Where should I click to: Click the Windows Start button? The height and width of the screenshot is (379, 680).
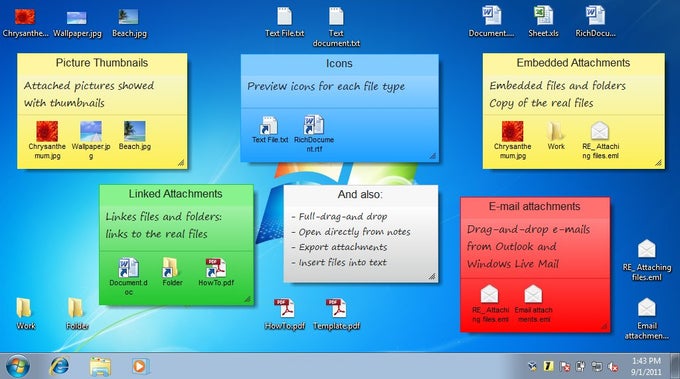(x=18, y=366)
